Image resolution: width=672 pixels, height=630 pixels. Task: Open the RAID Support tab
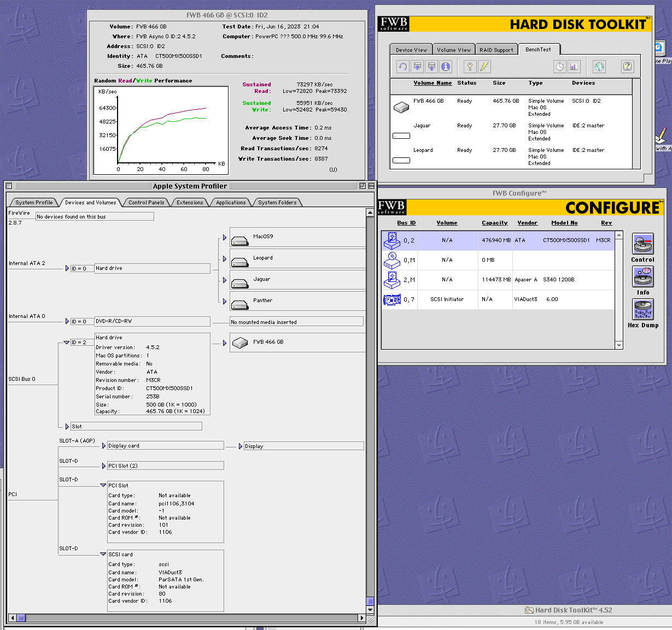496,50
